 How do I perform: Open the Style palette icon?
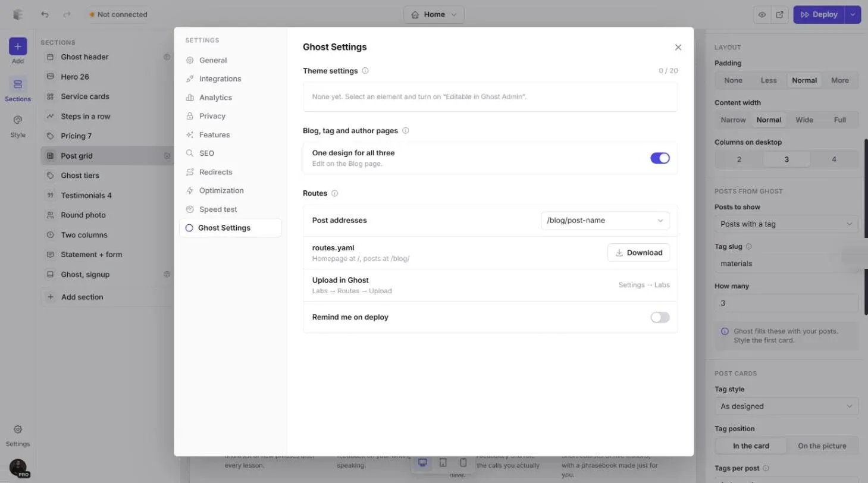click(18, 120)
